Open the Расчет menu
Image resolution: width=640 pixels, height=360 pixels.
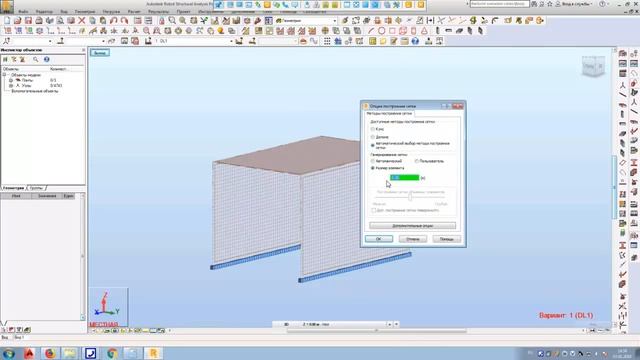(134, 12)
